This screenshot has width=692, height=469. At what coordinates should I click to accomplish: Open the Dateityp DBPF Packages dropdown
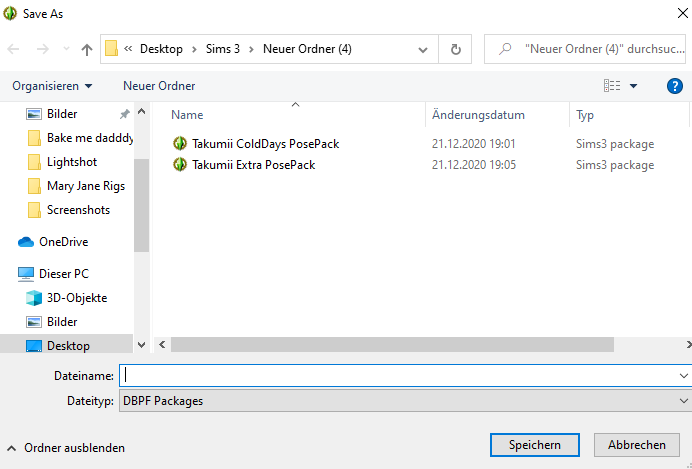click(405, 401)
